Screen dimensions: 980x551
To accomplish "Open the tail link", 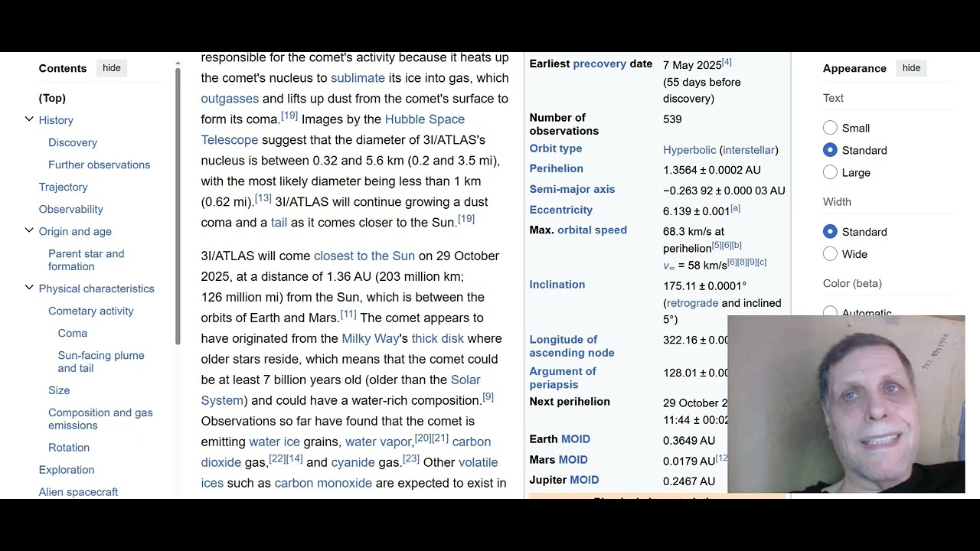I will (279, 223).
